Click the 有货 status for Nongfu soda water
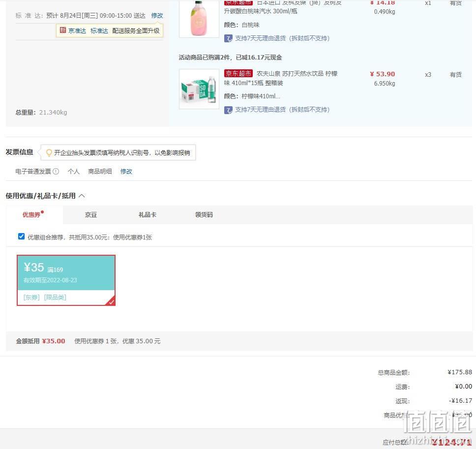 coord(455,75)
